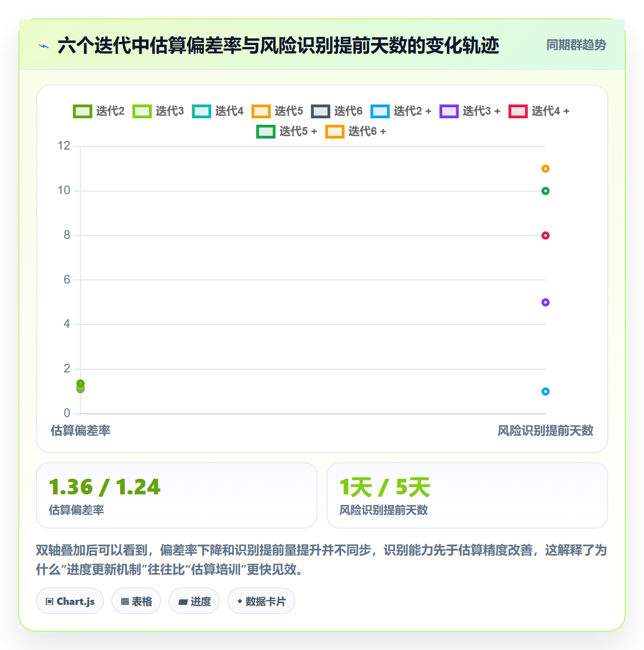Click the 12 y-axis tick label
The width and height of the screenshot is (644, 650).
[64, 146]
